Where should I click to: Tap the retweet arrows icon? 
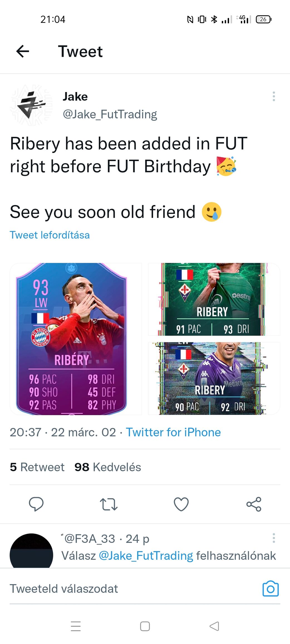coord(109,504)
